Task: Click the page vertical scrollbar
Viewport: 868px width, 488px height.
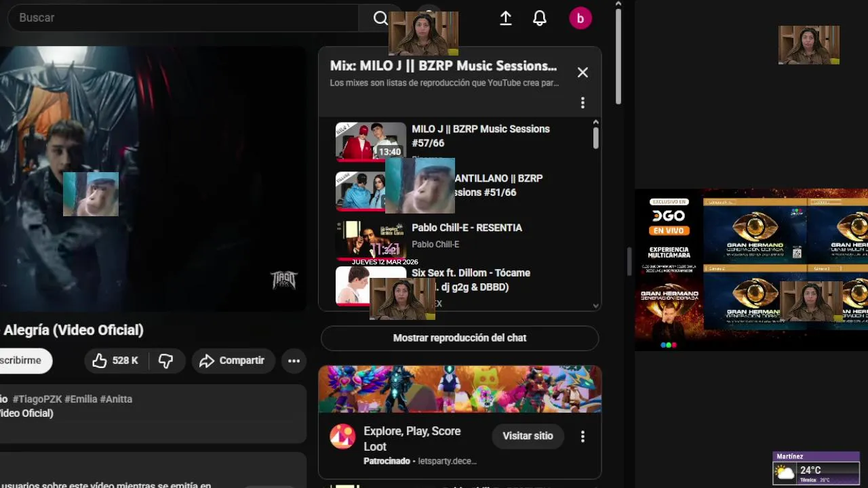Action: pos(618,56)
